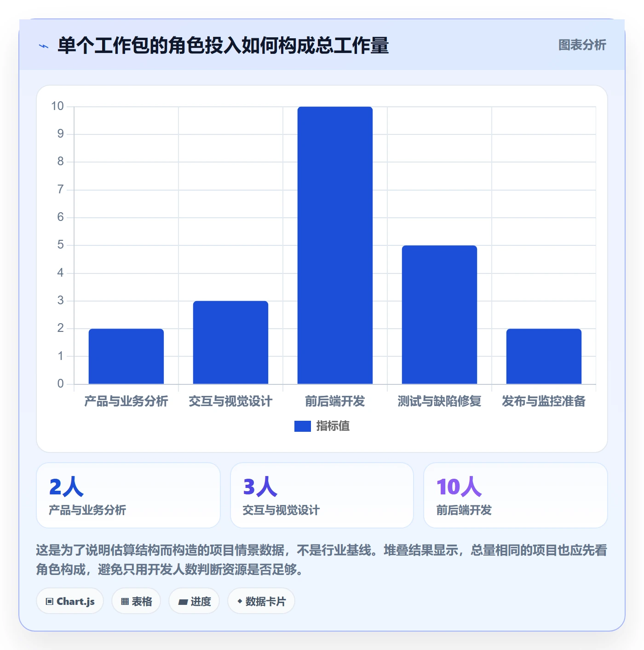This screenshot has height=650, width=644.
Task: Click the 产品与业务分析 bar in chart
Action: pyautogui.click(x=126, y=356)
